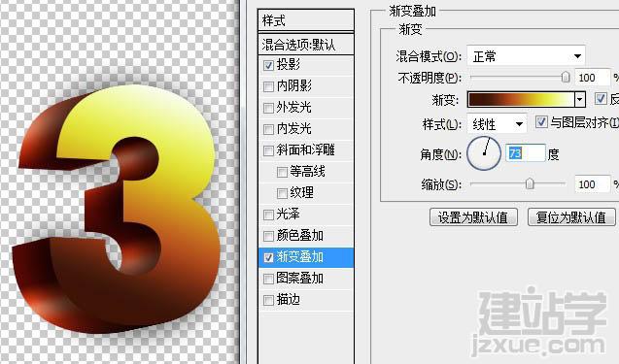Enable the 描边 stroke checkbox

tap(268, 300)
